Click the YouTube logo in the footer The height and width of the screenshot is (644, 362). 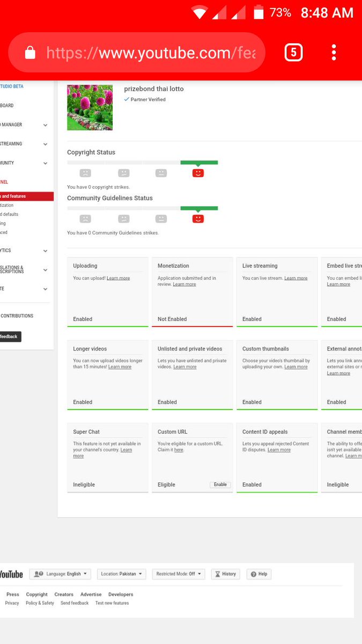coord(11,574)
